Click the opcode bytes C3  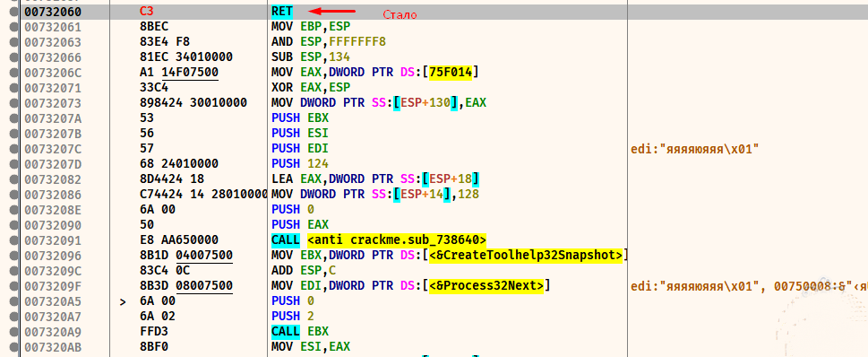click(147, 12)
